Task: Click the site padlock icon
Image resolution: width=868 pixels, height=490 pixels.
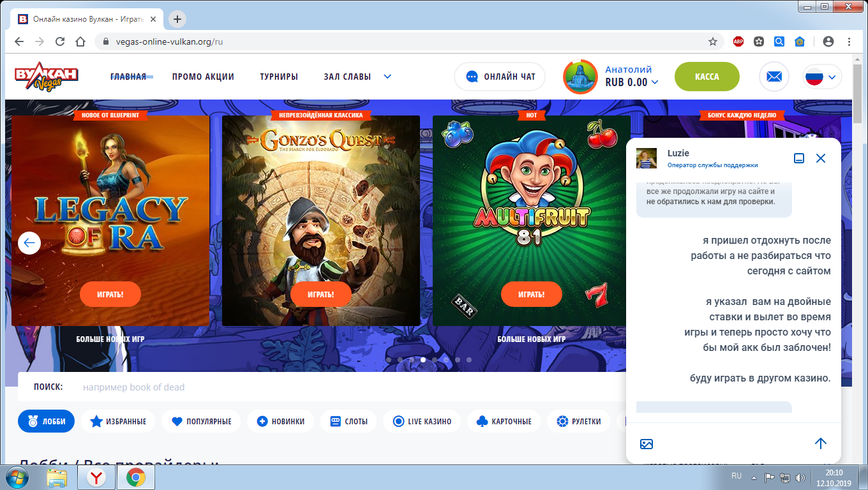Action: (x=106, y=41)
